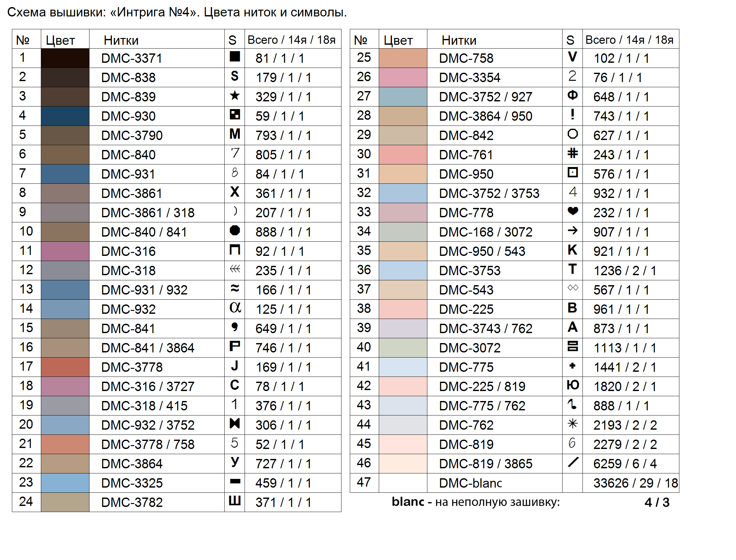The width and height of the screenshot is (736, 560).
Task: Select the diagonal slash symbol for DMC-819 / 3865
Action: pyautogui.click(x=573, y=462)
